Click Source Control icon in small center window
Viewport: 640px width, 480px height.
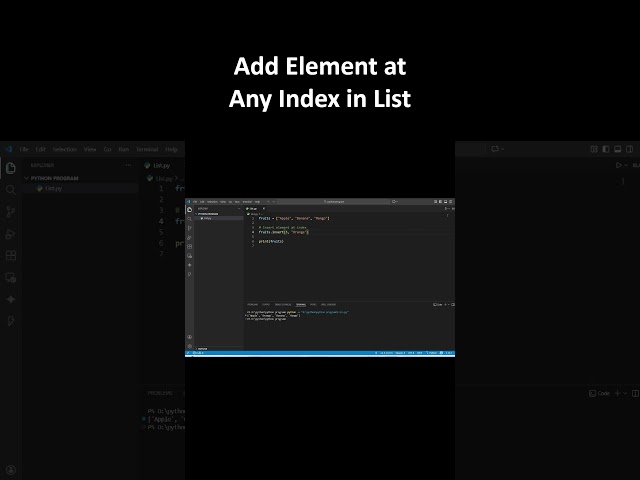(189, 228)
